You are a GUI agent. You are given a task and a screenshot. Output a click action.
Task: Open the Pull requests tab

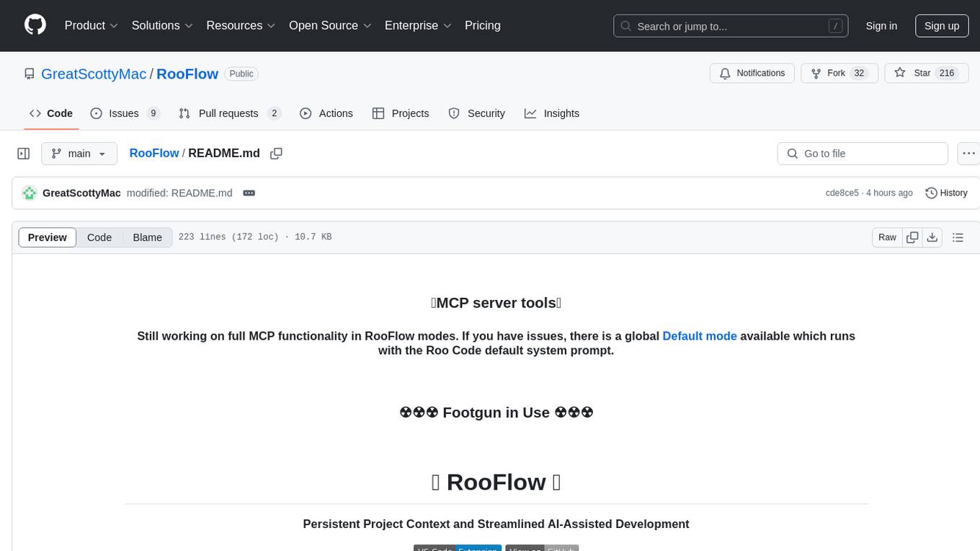click(229, 113)
